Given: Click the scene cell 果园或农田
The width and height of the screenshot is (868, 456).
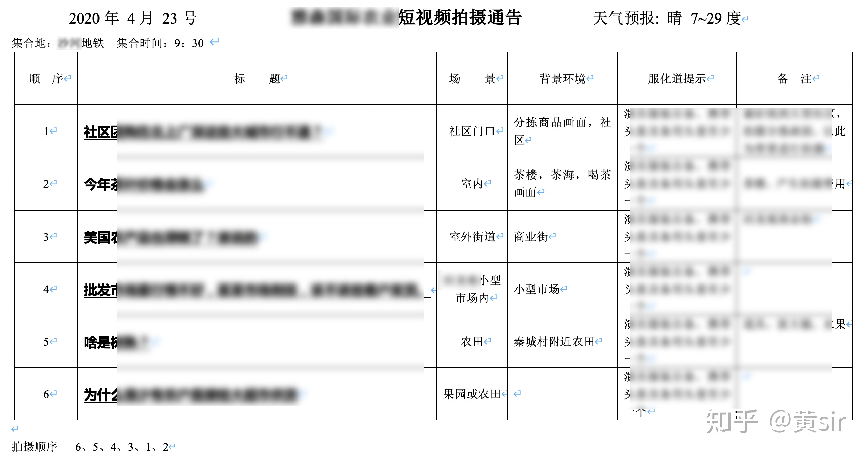Looking at the screenshot, I should point(472,394).
